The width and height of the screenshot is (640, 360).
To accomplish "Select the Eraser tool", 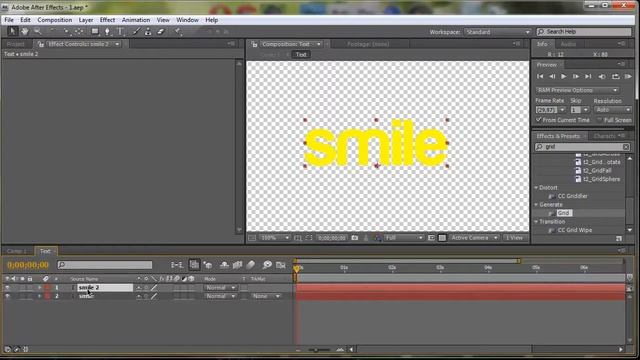I will coord(161,31).
